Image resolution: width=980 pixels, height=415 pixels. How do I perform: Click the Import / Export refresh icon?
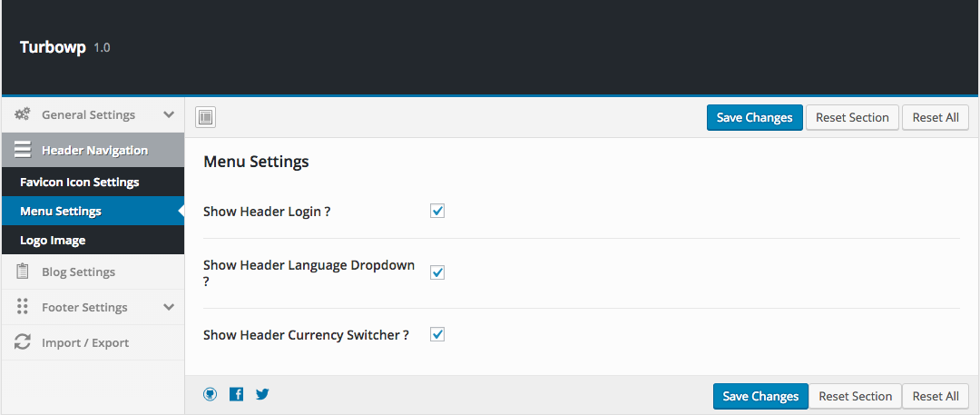click(x=23, y=342)
